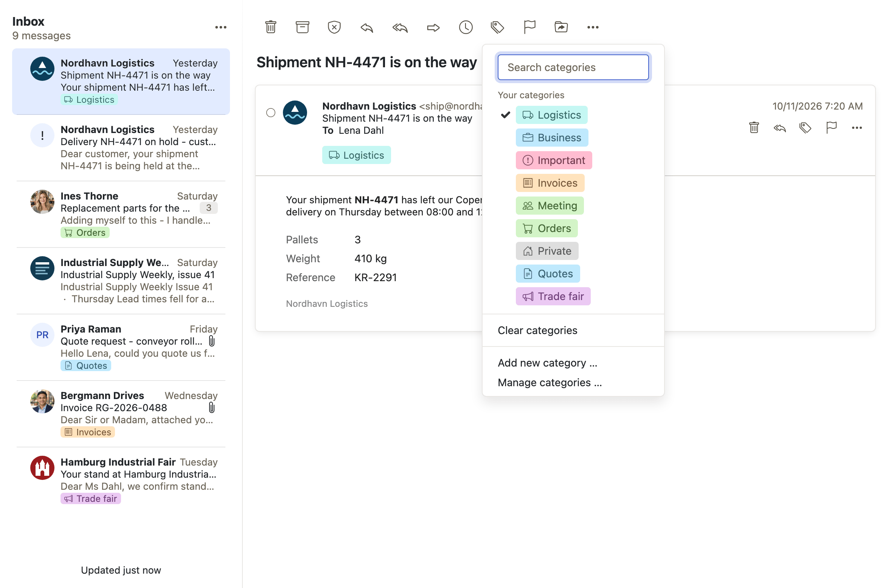Screen dimensions: 888x588
Task: Apply the Orders category
Action: [547, 228]
